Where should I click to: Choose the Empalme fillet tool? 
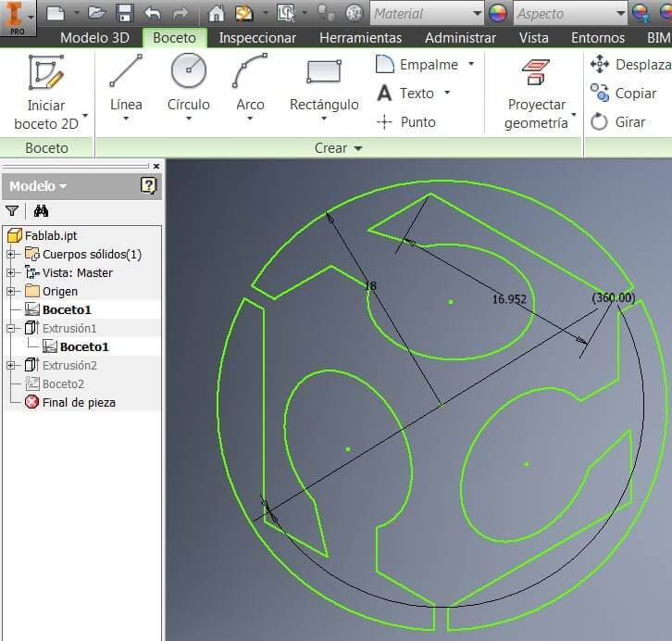417,64
